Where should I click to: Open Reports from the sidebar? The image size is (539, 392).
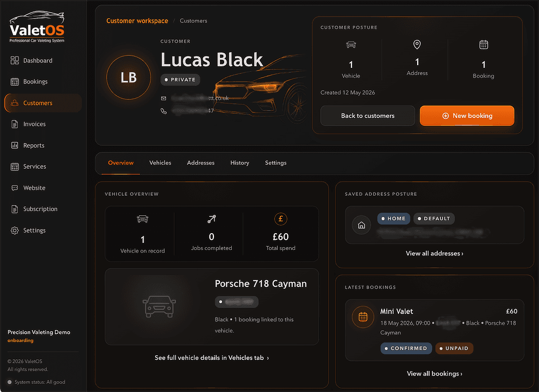click(43, 145)
